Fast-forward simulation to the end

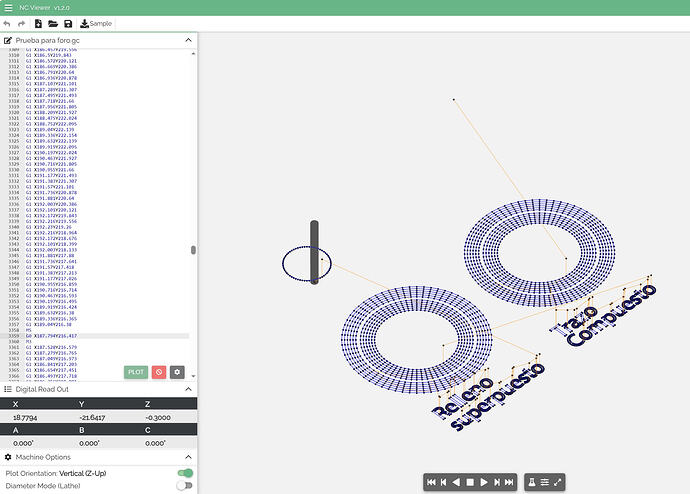(x=509, y=482)
